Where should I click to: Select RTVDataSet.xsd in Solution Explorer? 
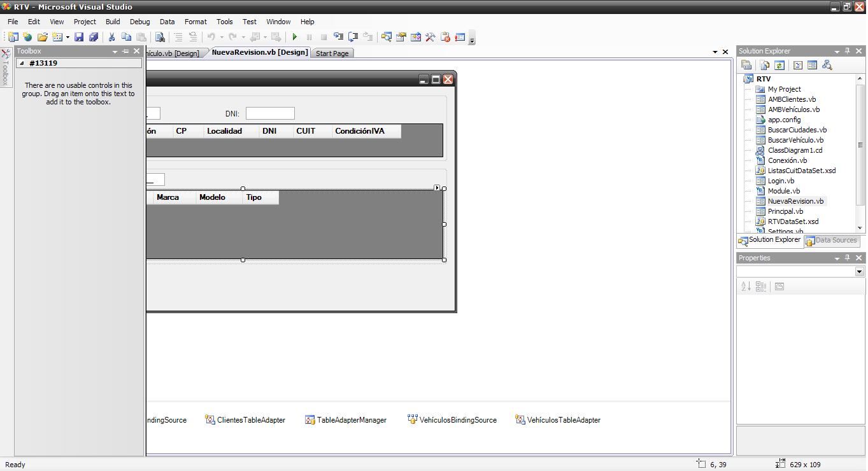[x=793, y=221]
